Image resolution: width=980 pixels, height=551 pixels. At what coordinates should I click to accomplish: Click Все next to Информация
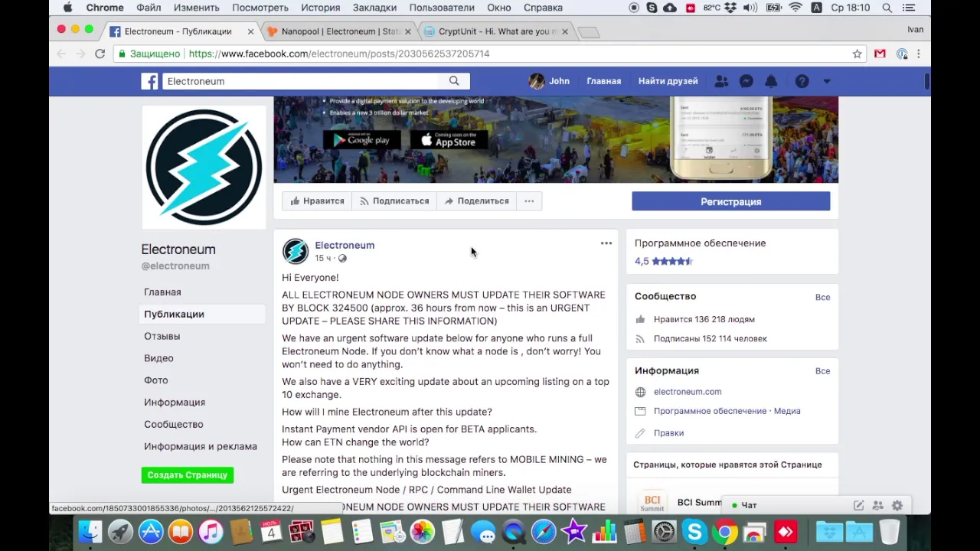(x=822, y=371)
